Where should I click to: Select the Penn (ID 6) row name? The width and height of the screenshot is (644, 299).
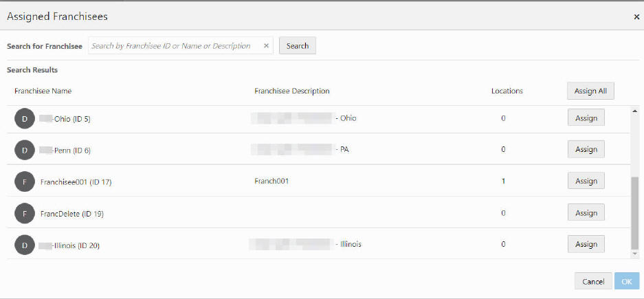65,151
